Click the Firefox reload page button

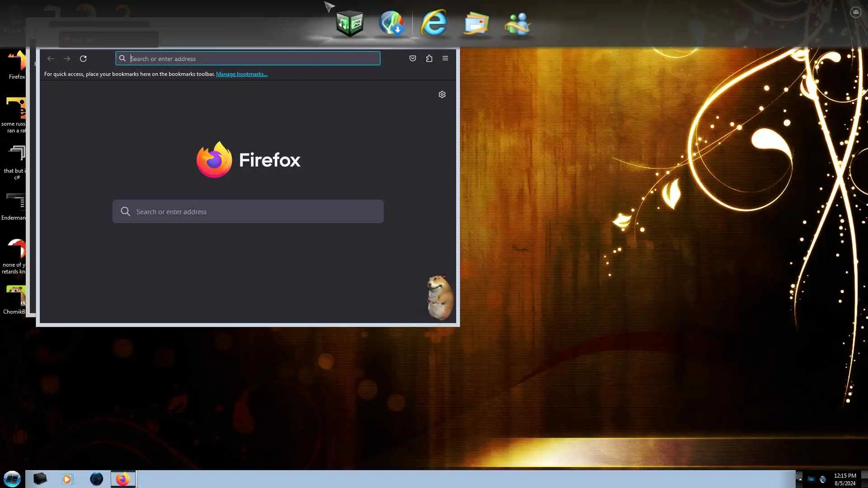[83, 59]
